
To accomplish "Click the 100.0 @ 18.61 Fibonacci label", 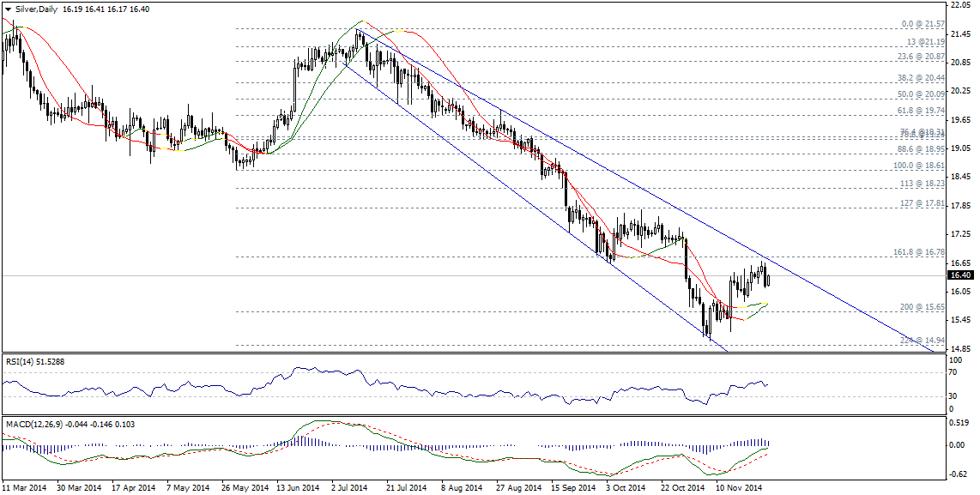I will (x=913, y=166).
